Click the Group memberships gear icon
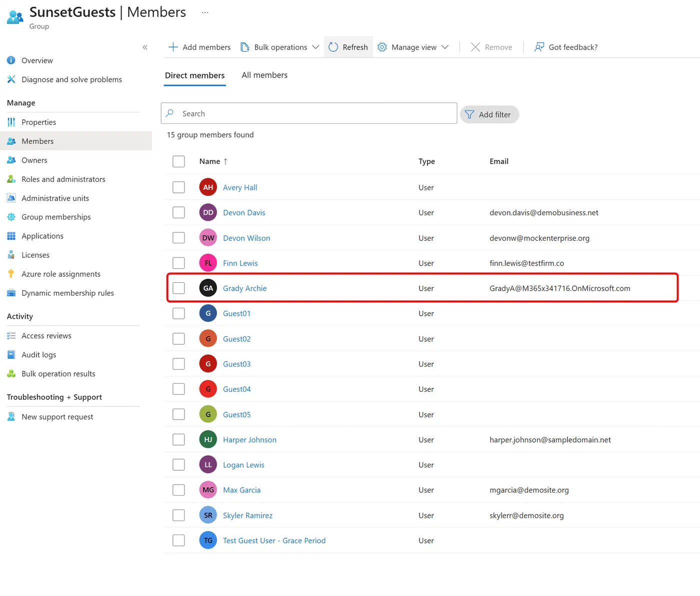 click(11, 217)
